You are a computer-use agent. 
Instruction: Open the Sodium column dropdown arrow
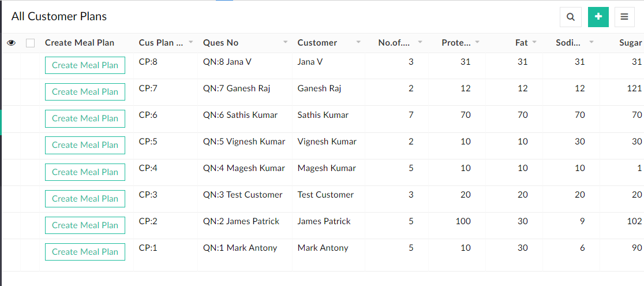coord(591,42)
